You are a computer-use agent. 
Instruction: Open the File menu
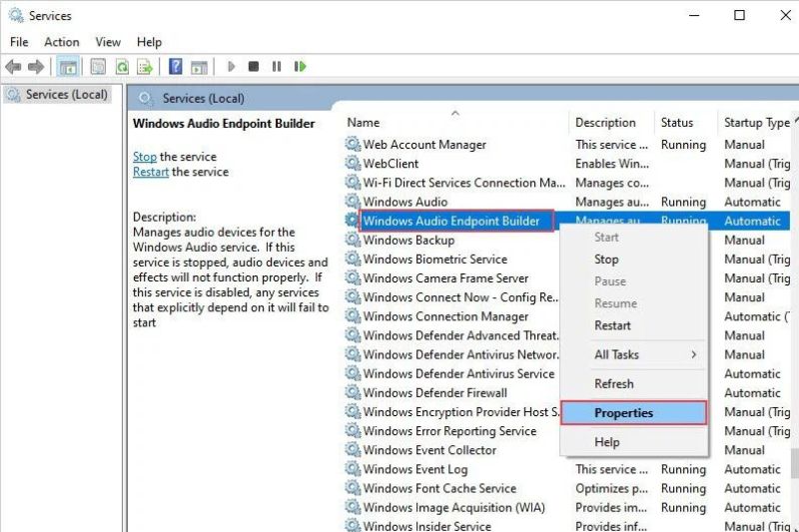click(x=19, y=42)
